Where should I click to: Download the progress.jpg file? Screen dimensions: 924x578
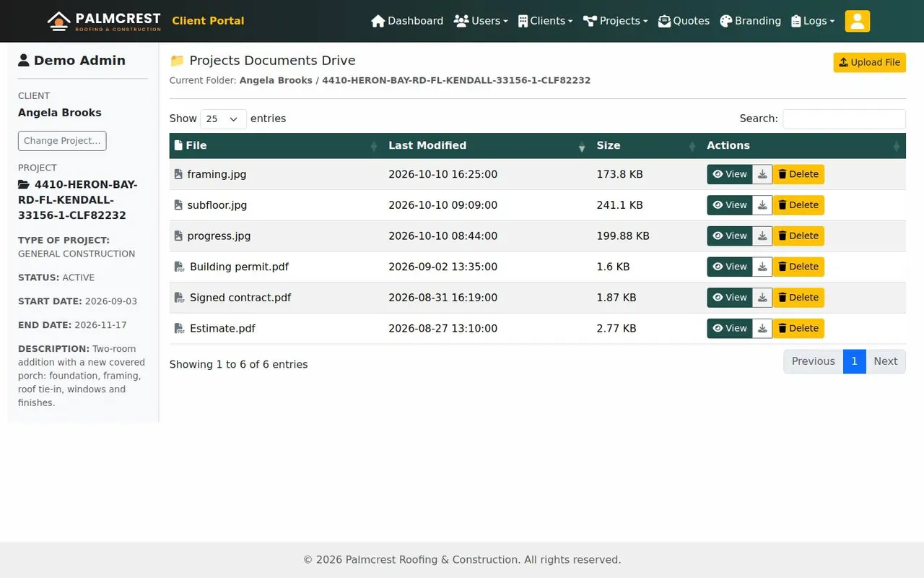coord(762,236)
